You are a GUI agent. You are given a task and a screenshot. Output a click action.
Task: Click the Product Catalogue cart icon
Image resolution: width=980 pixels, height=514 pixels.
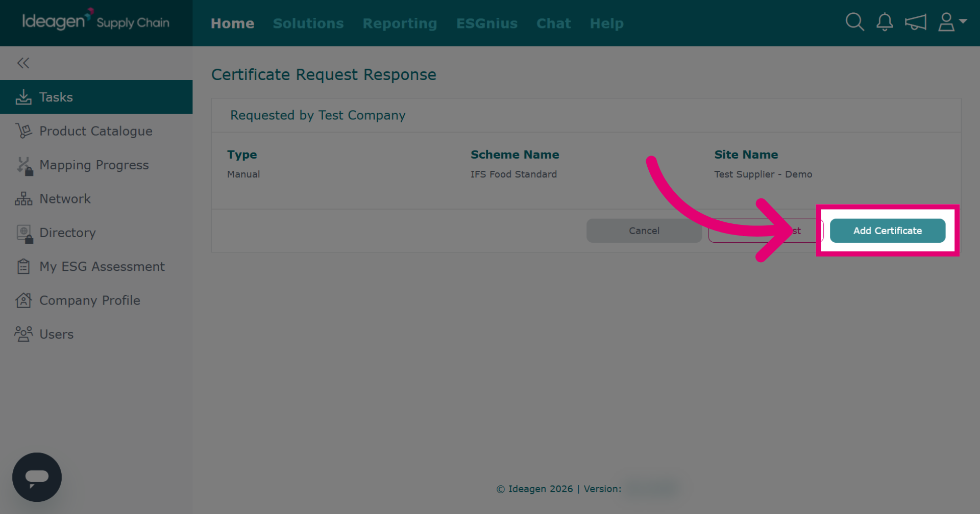click(x=23, y=131)
